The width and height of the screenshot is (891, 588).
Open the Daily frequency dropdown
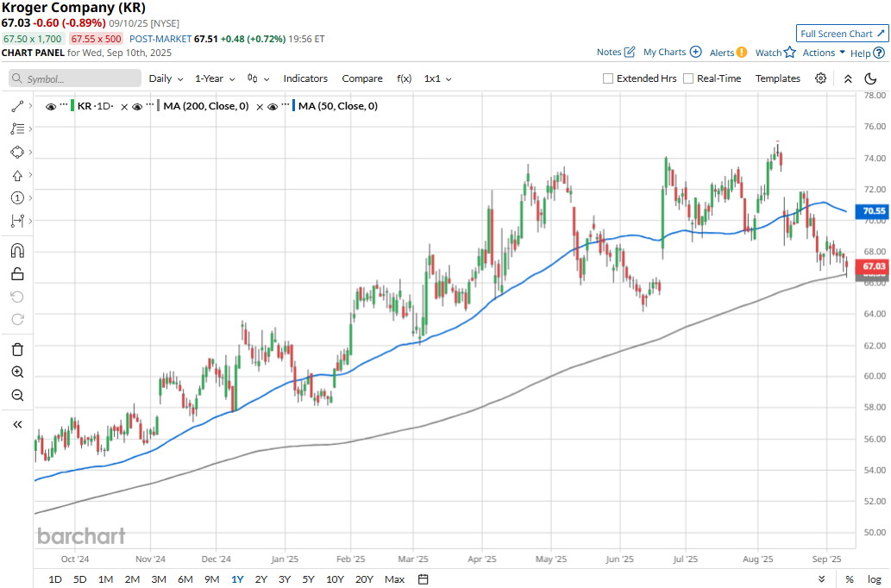166,78
